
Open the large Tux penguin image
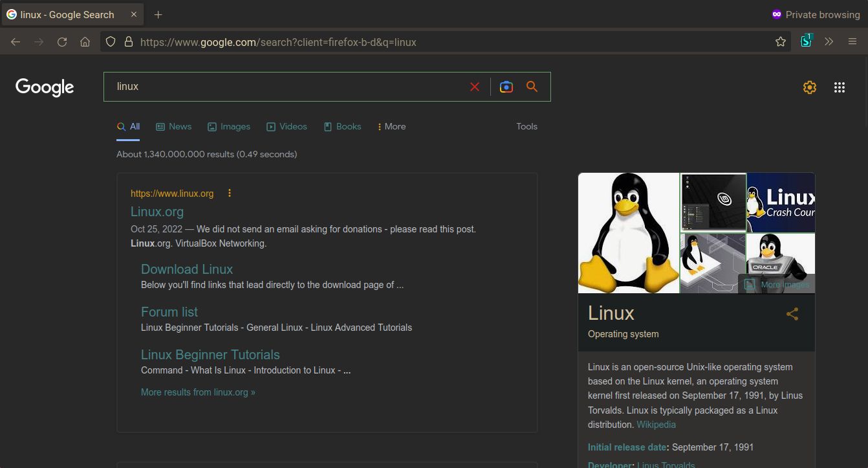tap(629, 233)
